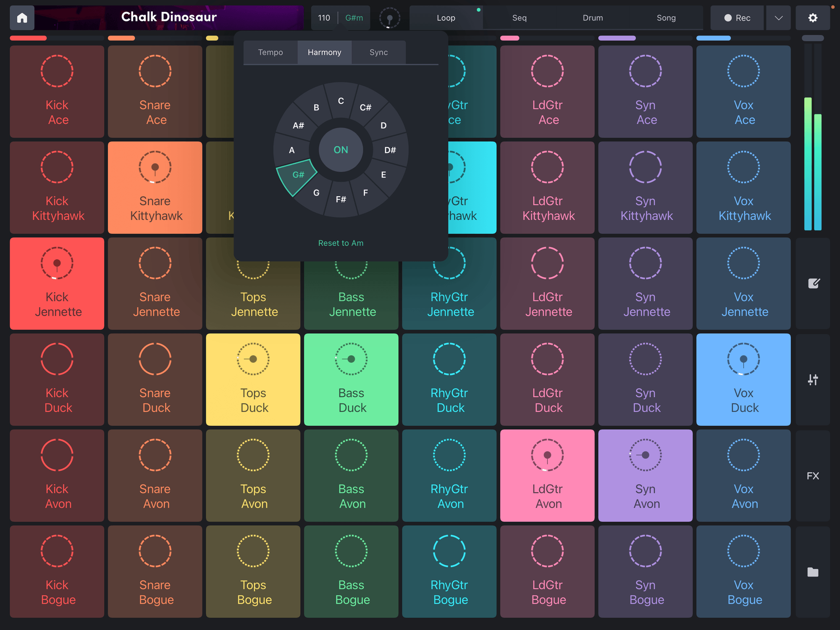Viewport: 840px width, 630px height.
Task: Click the Rec record button
Action: tap(737, 18)
